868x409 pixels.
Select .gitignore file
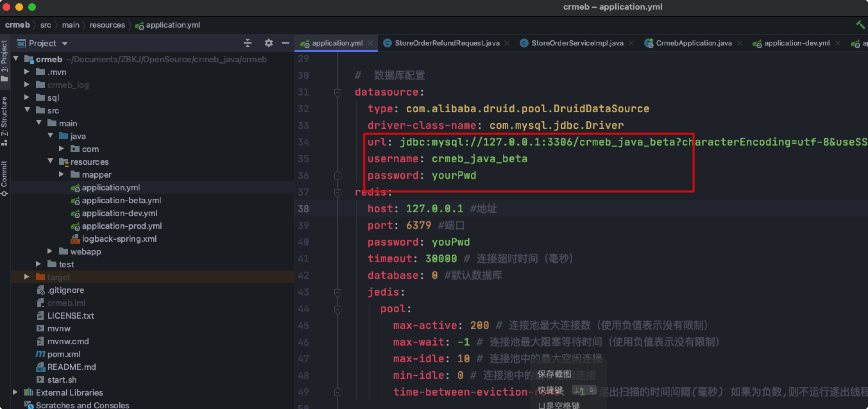[65, 290]
